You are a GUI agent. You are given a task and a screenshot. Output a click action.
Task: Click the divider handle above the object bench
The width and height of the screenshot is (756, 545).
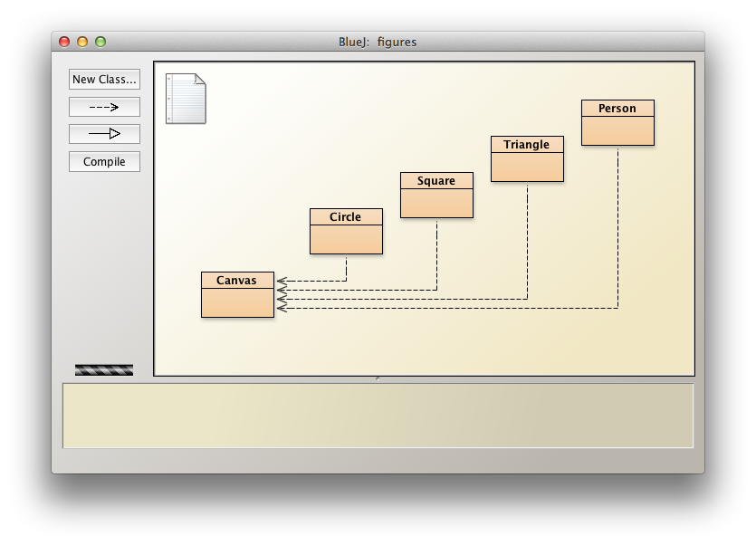coord(378,378)
